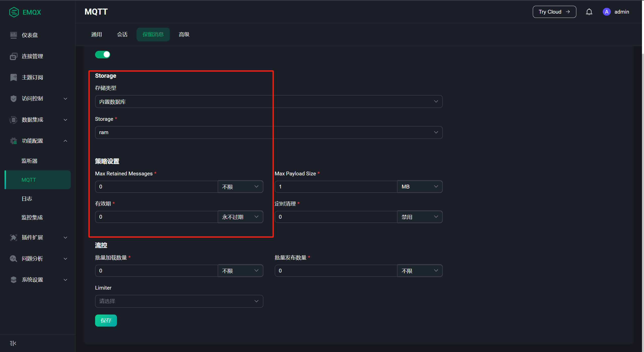Click the 插件扩展 plugin puzzle icon

[13, 237]
